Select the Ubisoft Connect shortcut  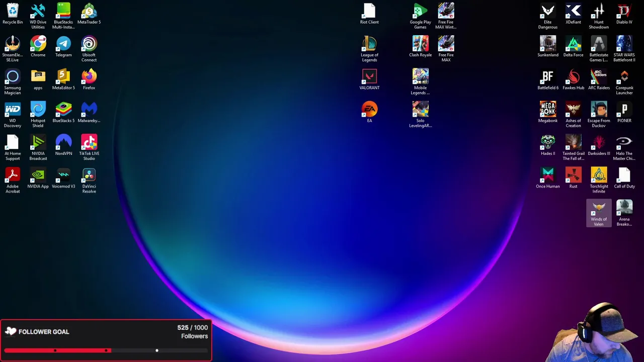[x=89, y=43]
